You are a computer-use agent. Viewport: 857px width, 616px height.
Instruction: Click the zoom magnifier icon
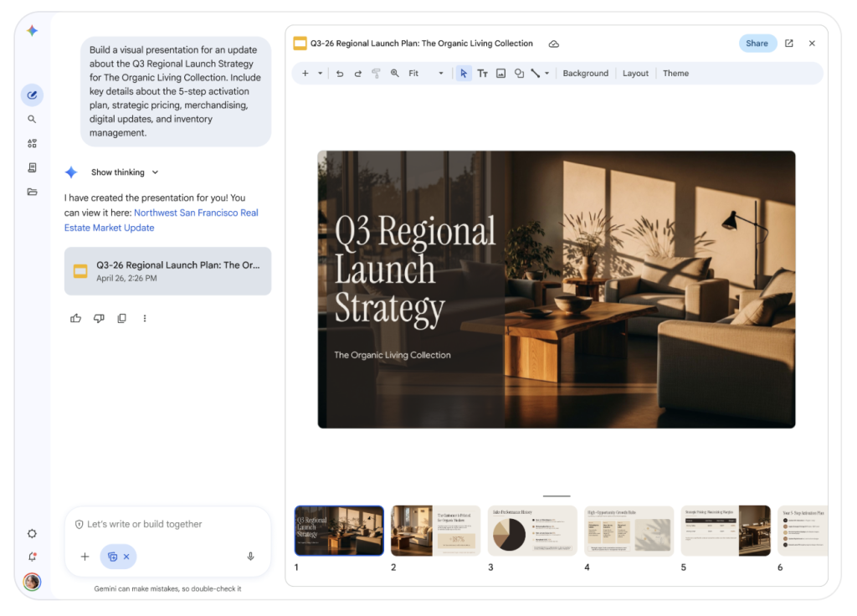click(395, 74)
